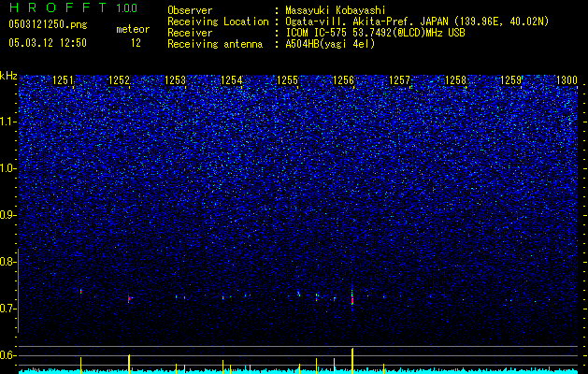588x374 pixels.
Task: Click the 1258 time marker
Action: [455, 80]
